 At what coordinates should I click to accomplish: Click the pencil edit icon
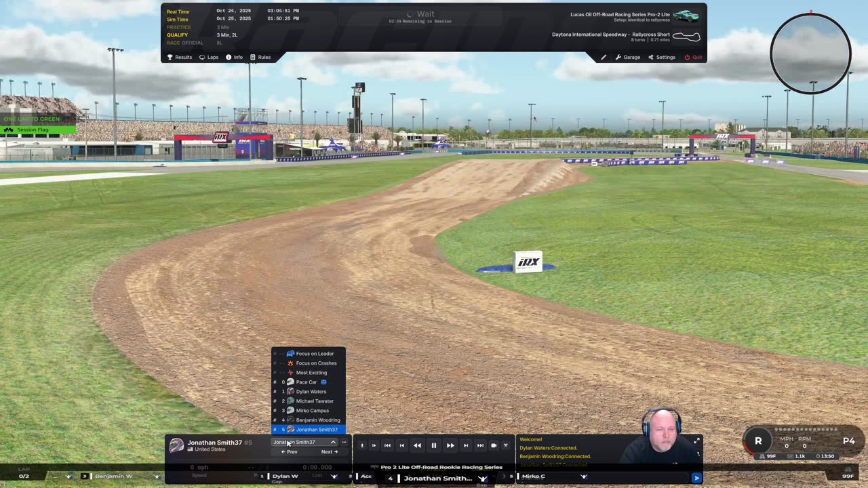tap(604, 57)
